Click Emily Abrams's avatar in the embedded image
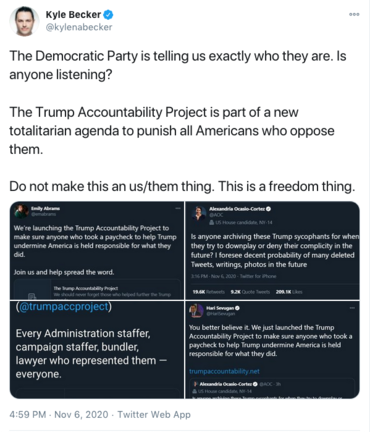This screenshot has height=432, width=370. tap(21, 211)
